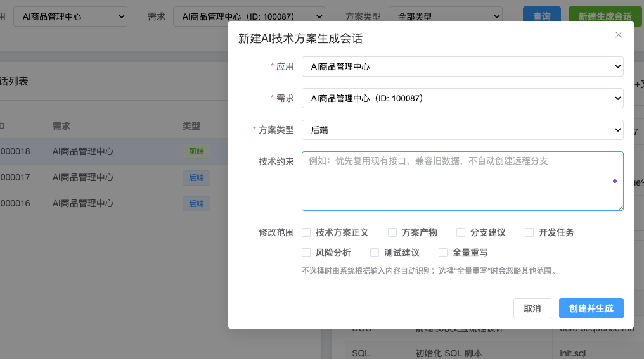Check the 测试建议 checkbox
644x359 pixels.
pyautogui.click(x=375, y=253)
